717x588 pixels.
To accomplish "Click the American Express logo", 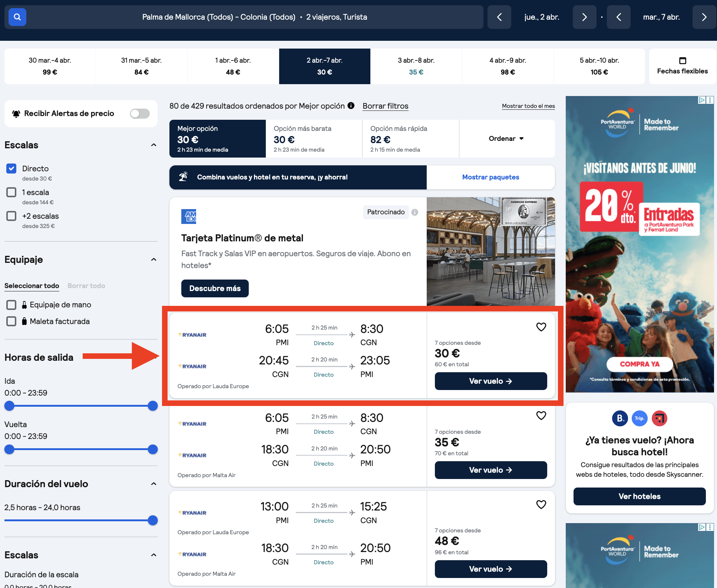I will (189, 217).
